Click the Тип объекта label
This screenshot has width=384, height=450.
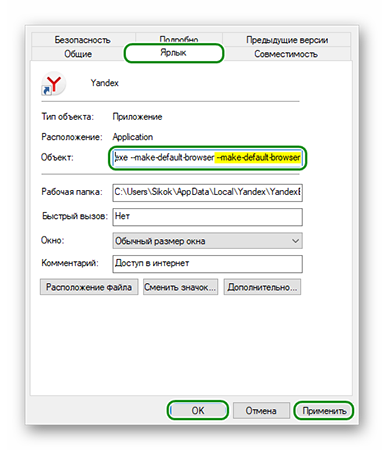[x=68, y=117]
